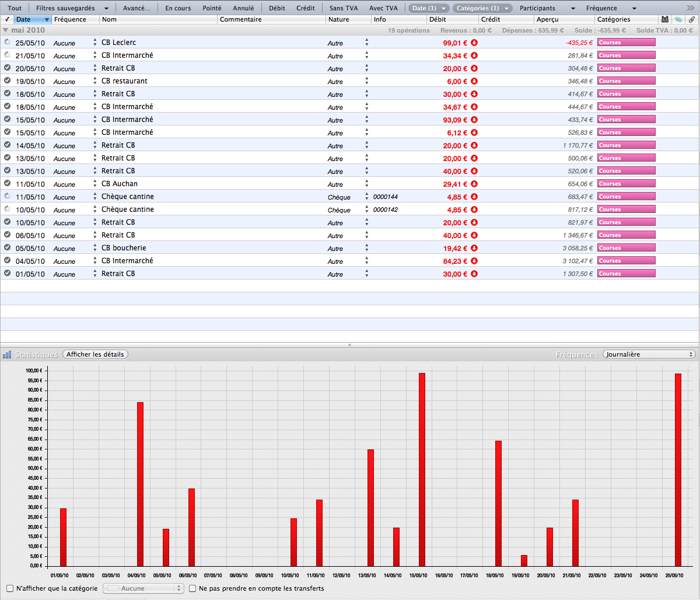Viewport: 700px width, 600px height.
Task: Click red debit arrow on CB Leclerc row
Action: tap(474, 43)
